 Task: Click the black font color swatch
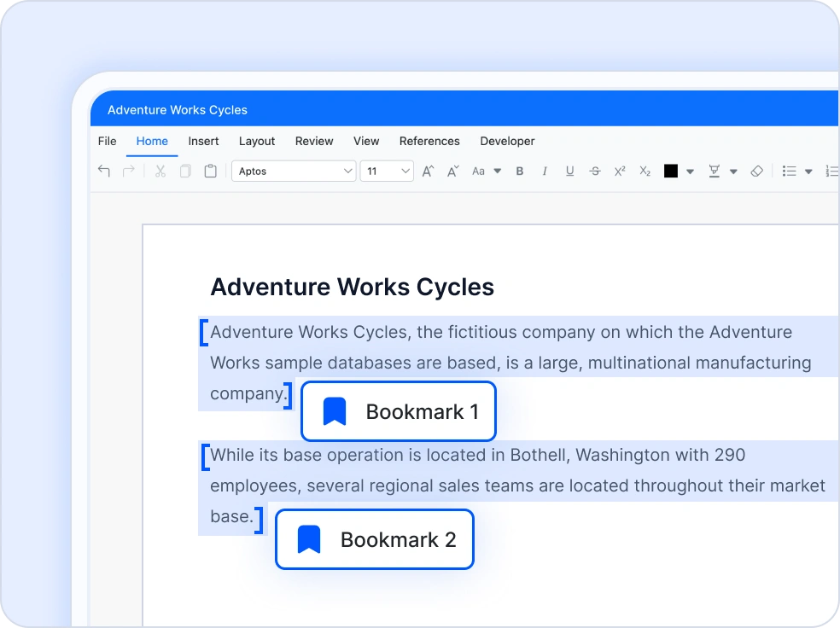click(x=671, y=172)
